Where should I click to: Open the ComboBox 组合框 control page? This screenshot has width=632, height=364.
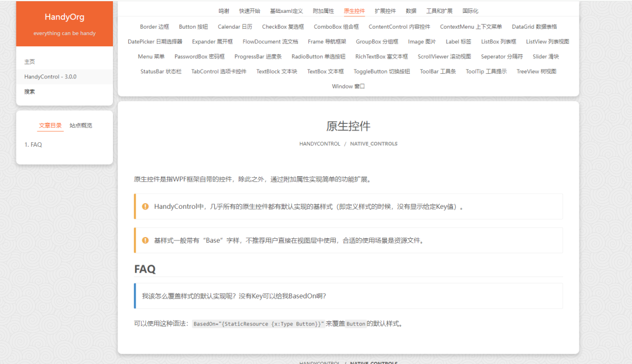tap(336, 27)
